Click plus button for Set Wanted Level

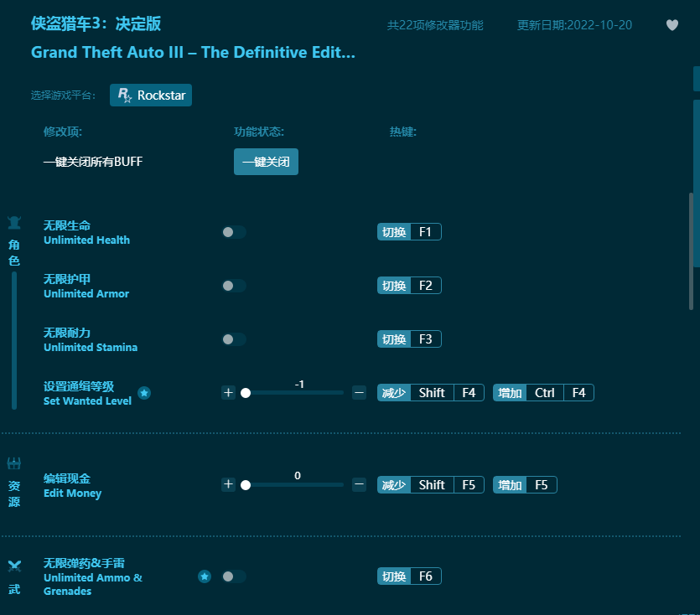tap(228, 393)
